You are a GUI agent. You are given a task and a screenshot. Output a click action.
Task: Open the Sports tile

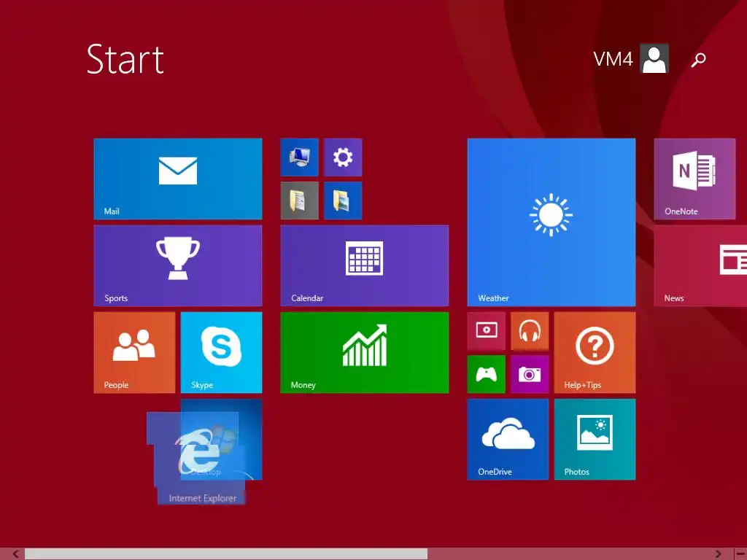pos(178,265)
